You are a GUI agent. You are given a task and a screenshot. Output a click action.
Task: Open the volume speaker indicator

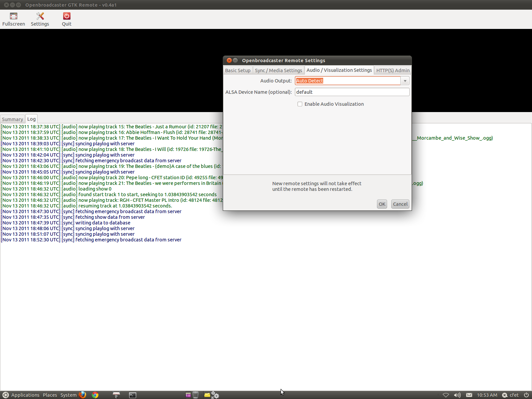pyautogui.click(x=458, y=395)
